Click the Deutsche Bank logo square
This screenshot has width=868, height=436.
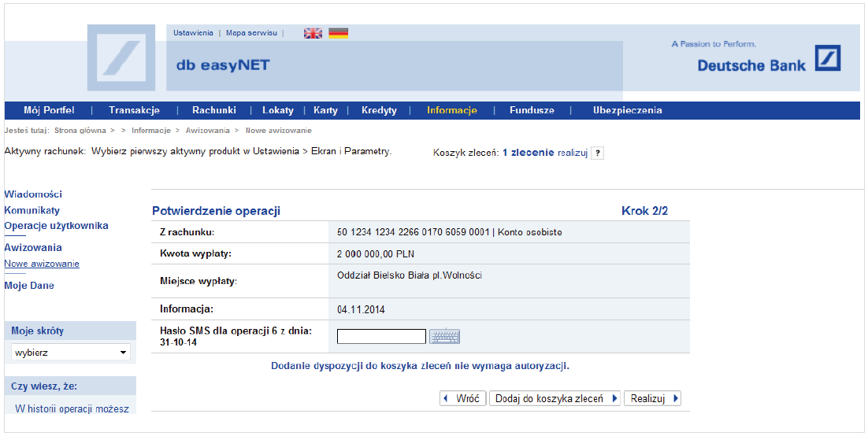pyautogui.click(x=828, y=58)
